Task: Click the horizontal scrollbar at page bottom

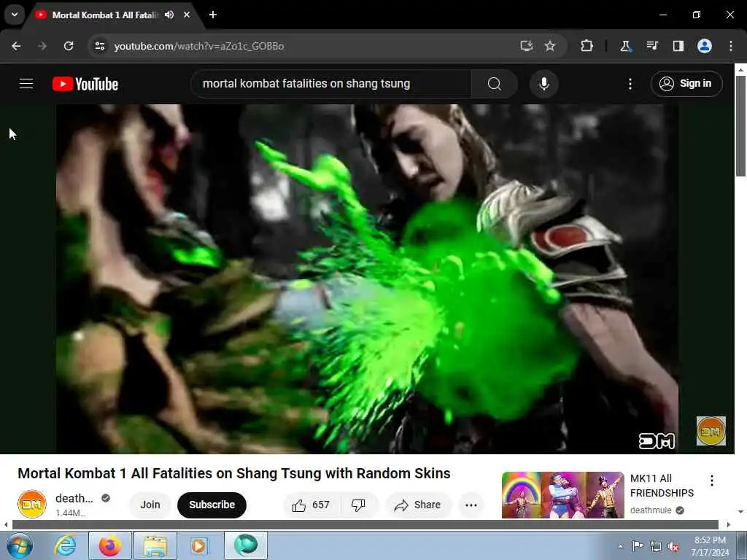Action: pyautogui.click(x=365, y=525)
